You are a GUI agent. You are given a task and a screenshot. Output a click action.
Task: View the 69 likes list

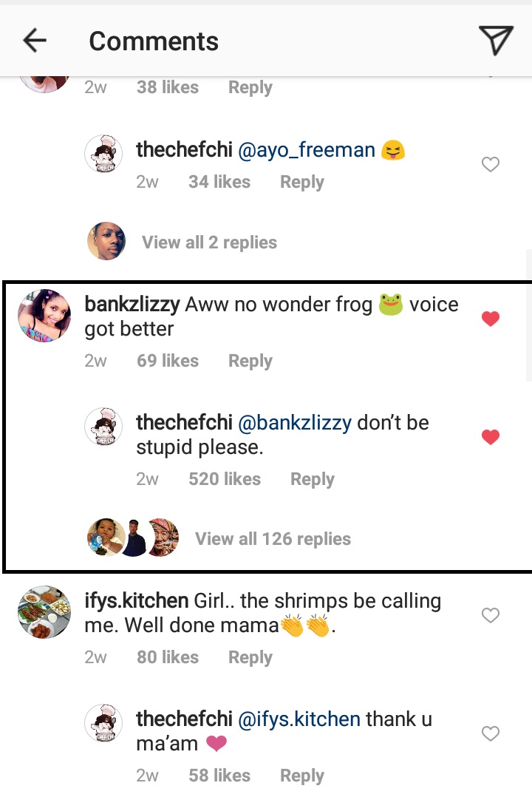point(168,361)
